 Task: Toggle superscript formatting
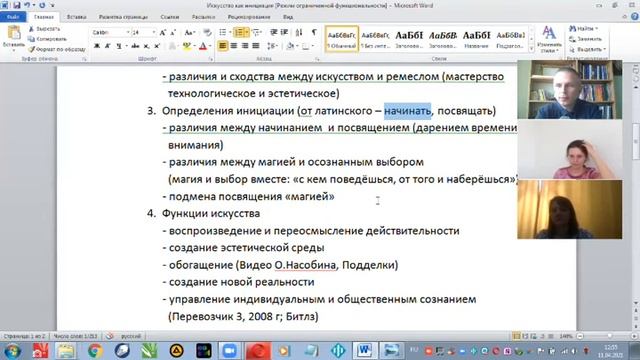pos(157,46)
